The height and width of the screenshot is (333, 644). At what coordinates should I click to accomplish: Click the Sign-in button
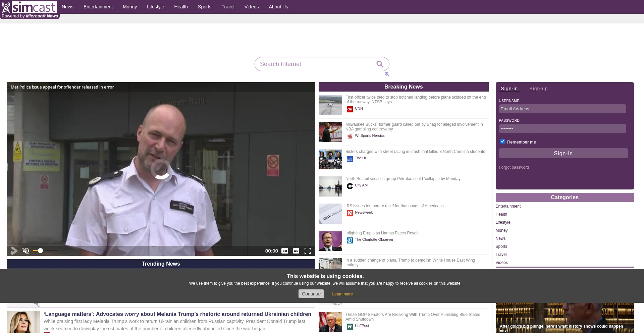(563, 153)
